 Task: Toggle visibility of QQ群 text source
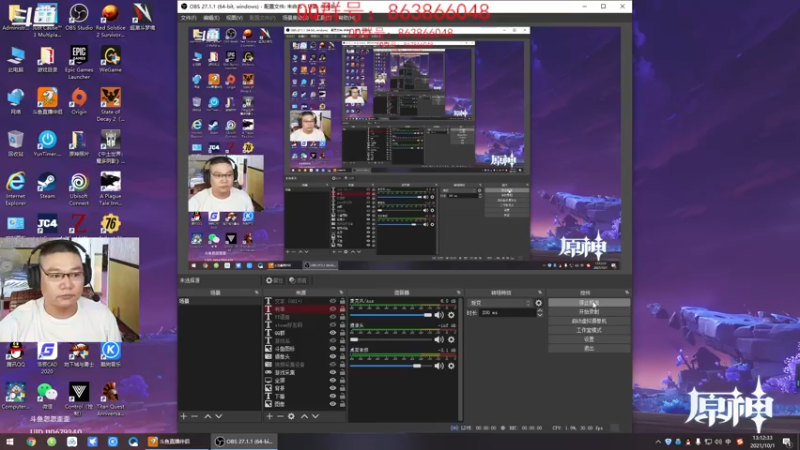333,333
